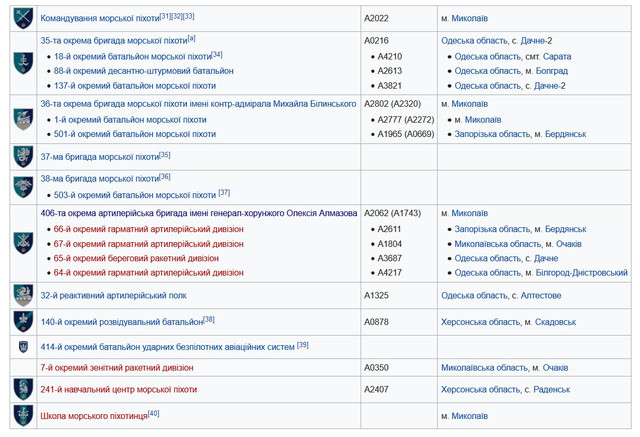Image resolution: width=640 pixels, height=437 pixels.
Task: Open Херсонська область, с. Раденськ
Action: pyautogui.click(x=505, y=390)
